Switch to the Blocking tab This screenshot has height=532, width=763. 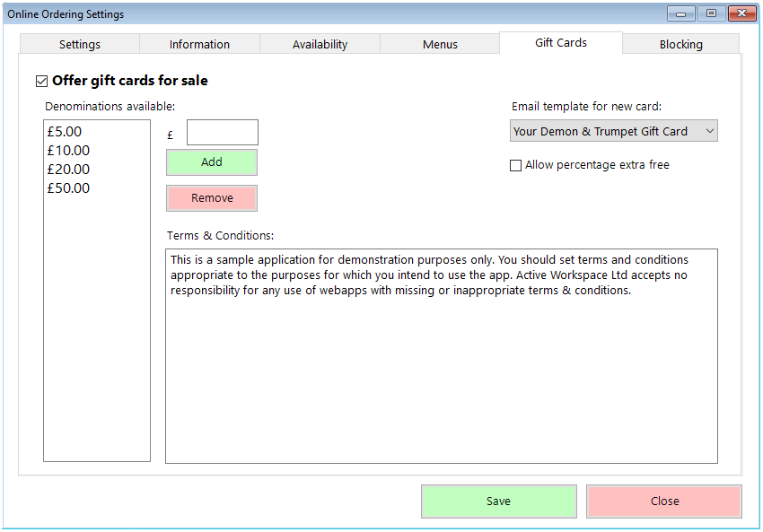(x=680, y=43)
